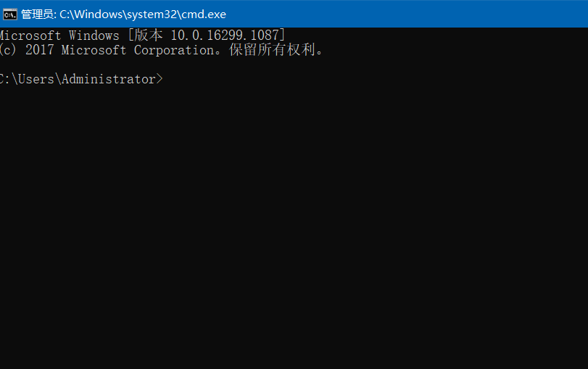Click Users in the command prompt path
The height and width of the screenshot is (369, 588).
pos(34,79)
